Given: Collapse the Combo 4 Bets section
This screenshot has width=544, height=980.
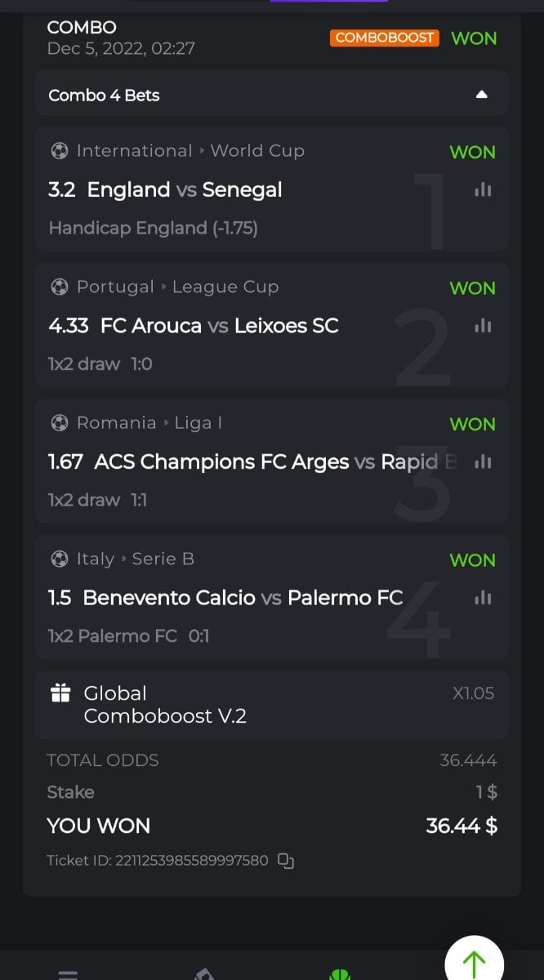Looking at the screenshot, I should [481, 95].
